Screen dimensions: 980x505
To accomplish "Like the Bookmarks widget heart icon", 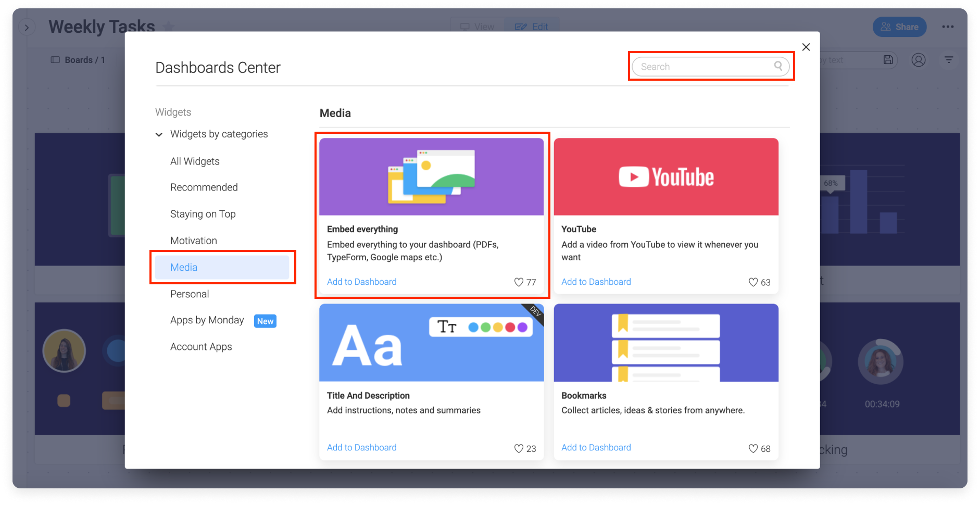I will tap(753, 448).
